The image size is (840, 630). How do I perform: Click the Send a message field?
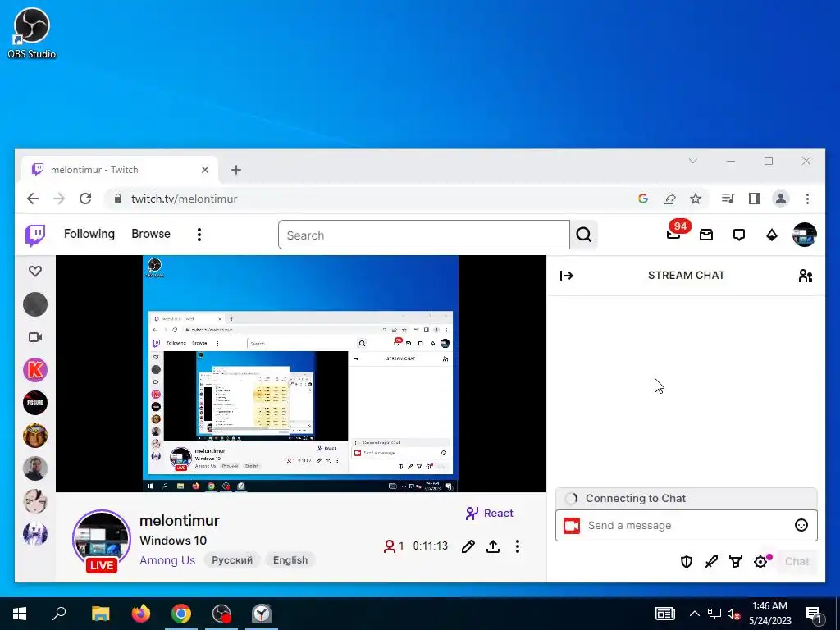coord(687,526)
